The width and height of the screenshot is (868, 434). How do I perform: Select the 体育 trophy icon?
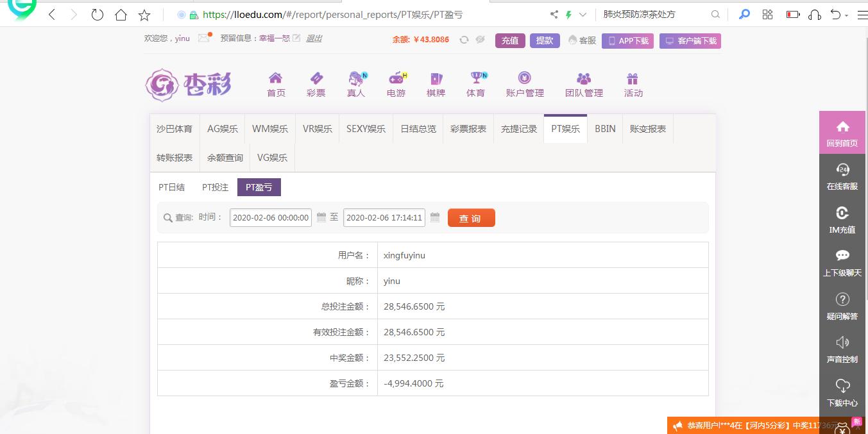pos(476,79)
